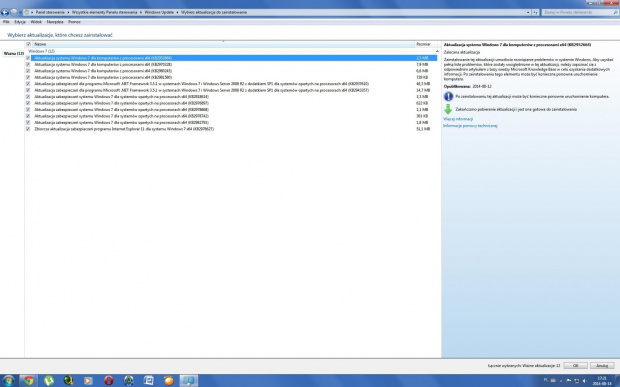Click the Back navigation arrow
The width and height of the screenshot is (620, 387).
[5, 12]
